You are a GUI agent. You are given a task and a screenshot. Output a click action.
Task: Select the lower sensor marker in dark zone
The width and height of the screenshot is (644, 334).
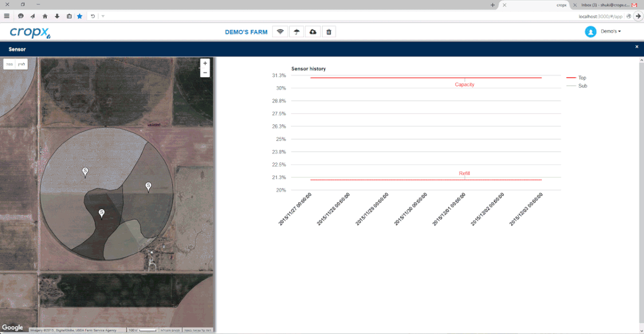(101, 214)
